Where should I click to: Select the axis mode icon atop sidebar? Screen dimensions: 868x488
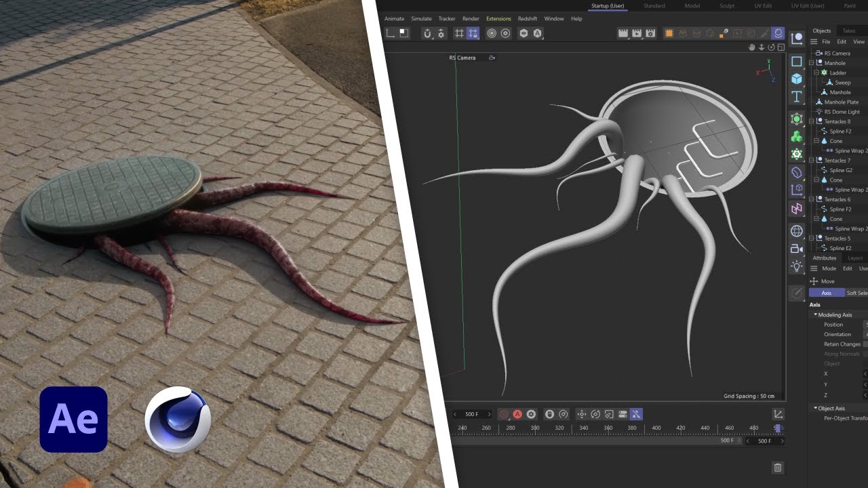tap(797, 39)
